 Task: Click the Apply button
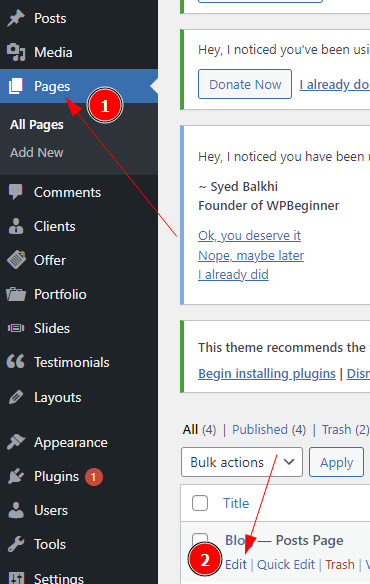[336, 462]
